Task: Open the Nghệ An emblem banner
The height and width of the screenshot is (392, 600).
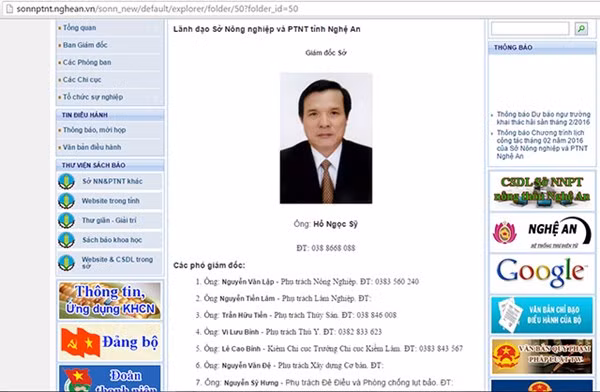Action: [542, 232]
